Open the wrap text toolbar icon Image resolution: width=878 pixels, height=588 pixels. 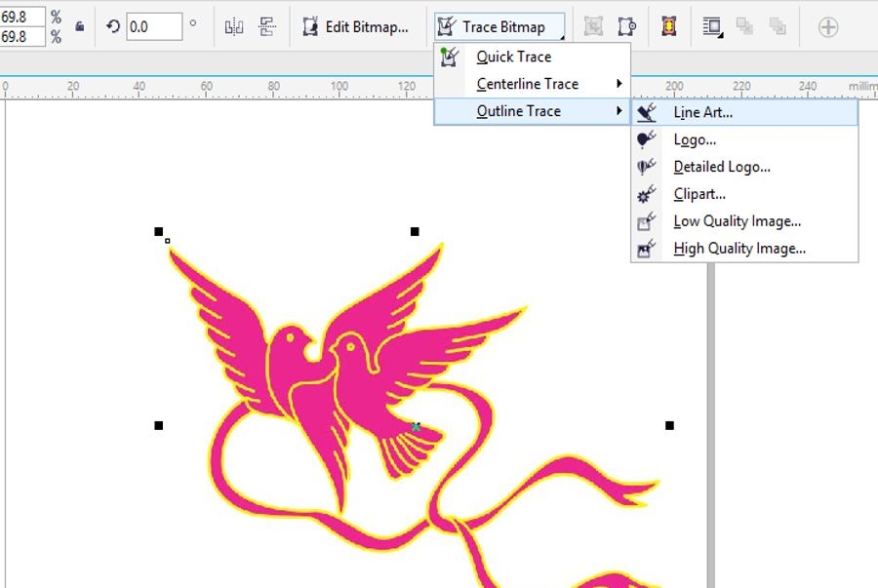(x=712, y=26)
